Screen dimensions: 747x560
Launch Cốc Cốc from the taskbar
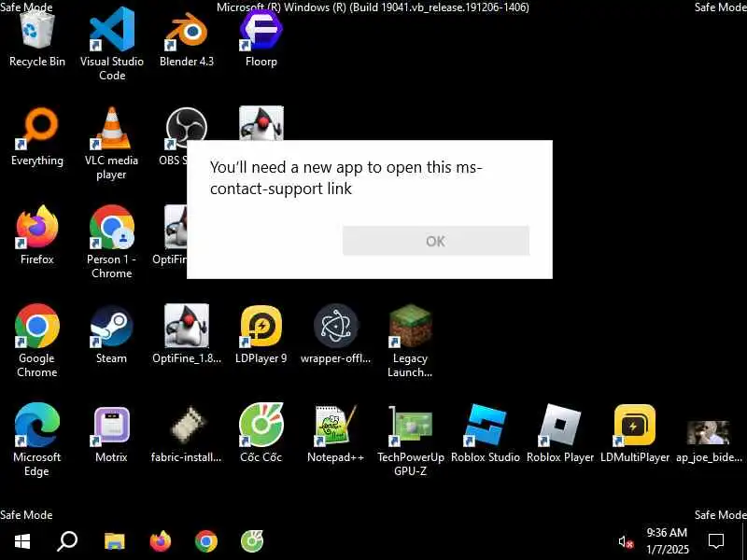click(x=252, y=541)
